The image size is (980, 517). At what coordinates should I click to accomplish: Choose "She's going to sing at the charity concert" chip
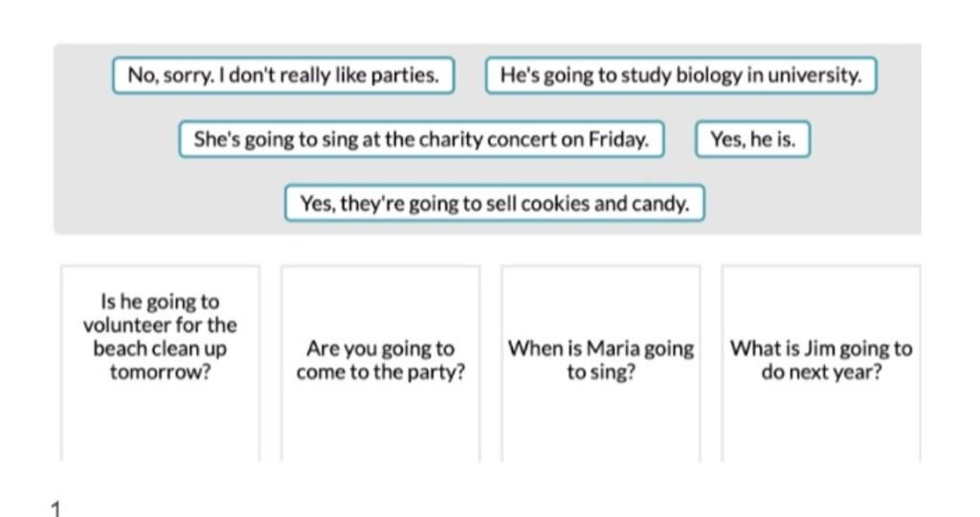click(x=421, y=140)
